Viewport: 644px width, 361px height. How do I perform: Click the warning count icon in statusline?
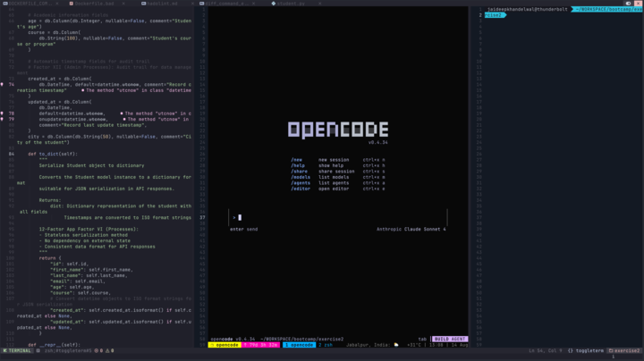[x=107, y=351]
